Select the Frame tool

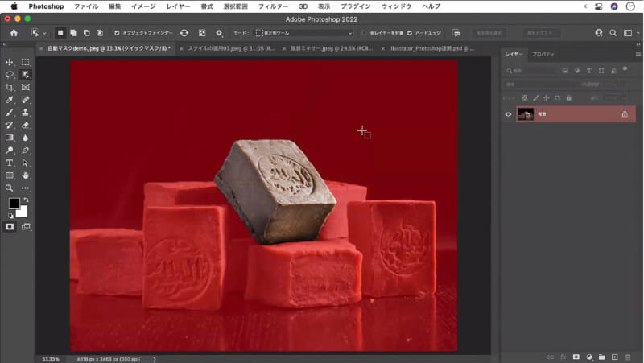26,87
